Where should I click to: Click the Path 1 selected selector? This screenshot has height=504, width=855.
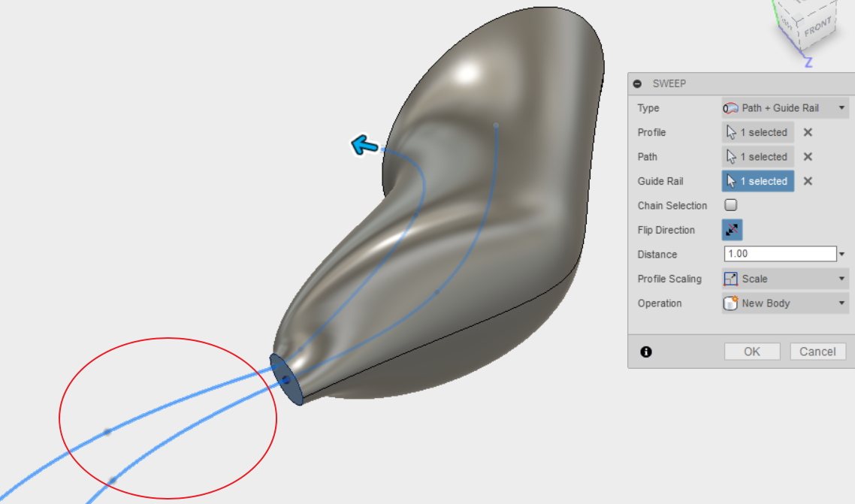click(758, 157)
